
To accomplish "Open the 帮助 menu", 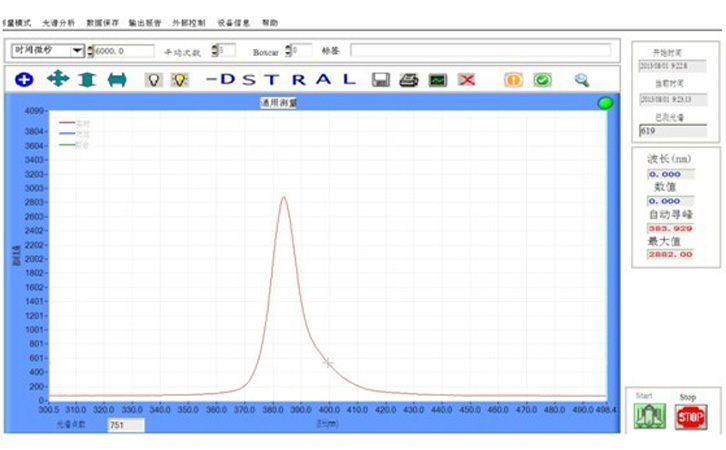I will (270, 22).
